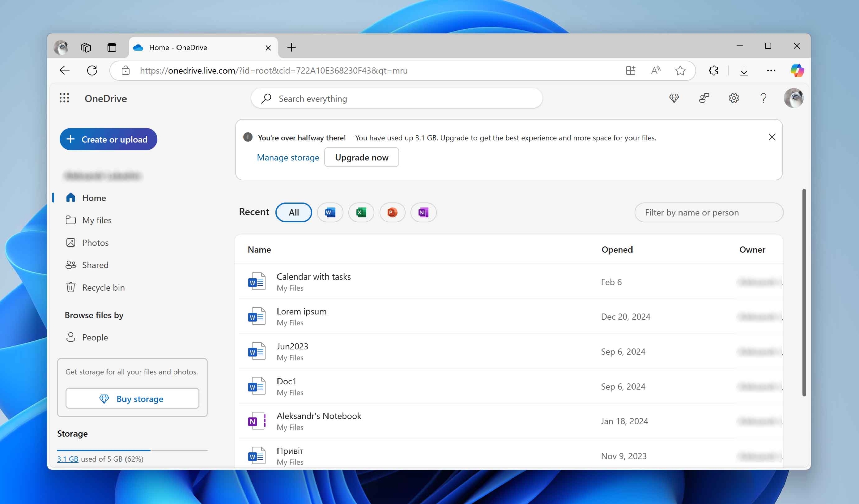The width and height of the screenshot is (859, 504).
Task: Click the file list vertical scrollbar
Action: coord(804,292)
